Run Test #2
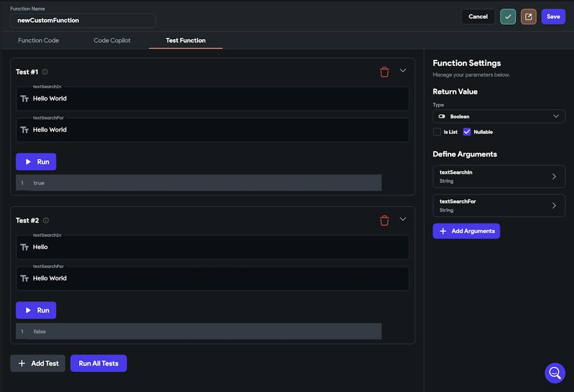 (36, 310)
